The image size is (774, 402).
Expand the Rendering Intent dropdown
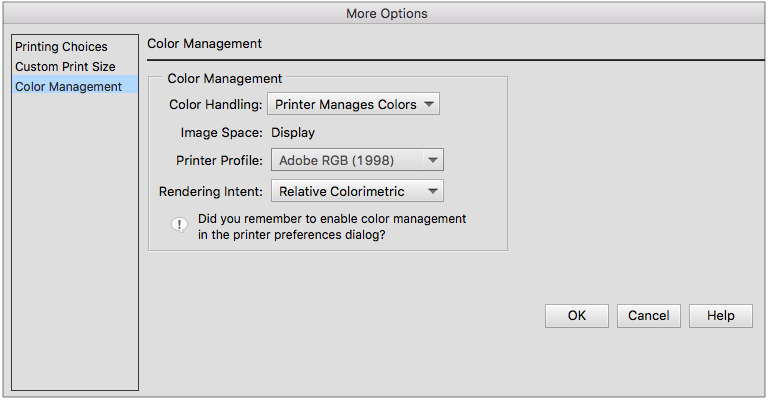(x=357, y=191)
